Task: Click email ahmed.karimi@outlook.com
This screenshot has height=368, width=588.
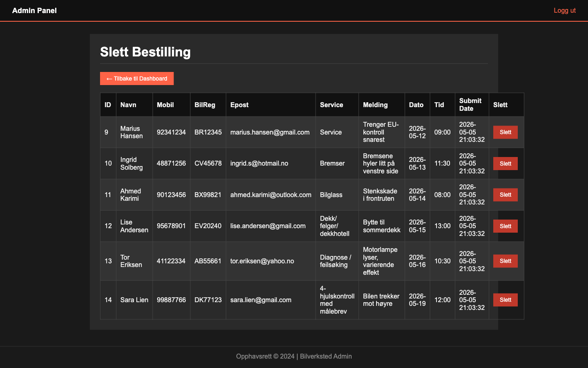Action: (x=271, y=195)
